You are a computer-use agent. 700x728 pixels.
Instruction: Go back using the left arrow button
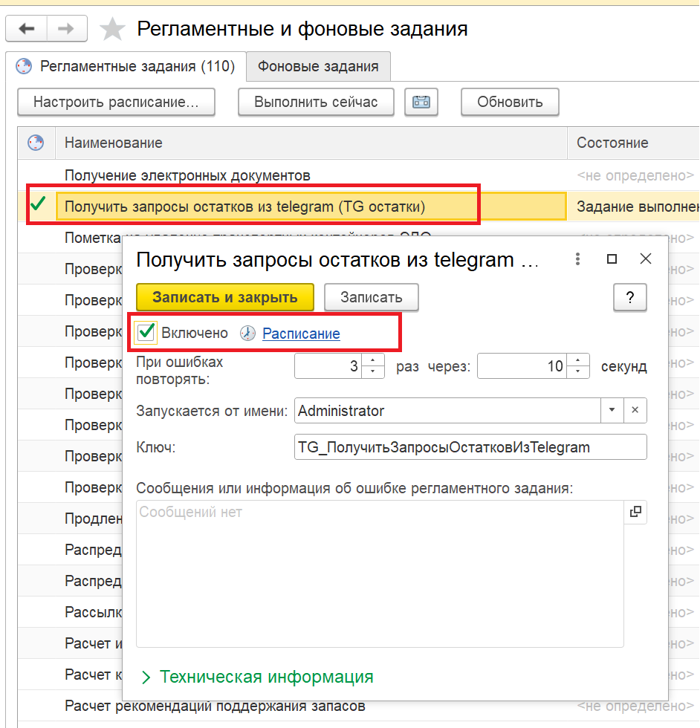tap(26, 29)
